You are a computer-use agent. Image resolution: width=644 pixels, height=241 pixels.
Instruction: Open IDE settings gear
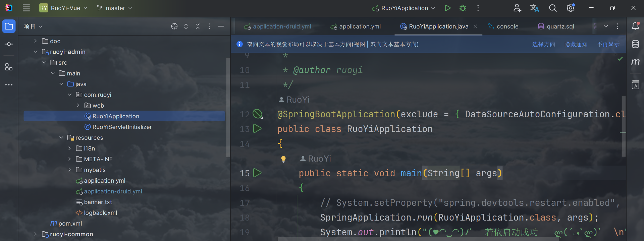pyautogui.click(x=571, y=8)
